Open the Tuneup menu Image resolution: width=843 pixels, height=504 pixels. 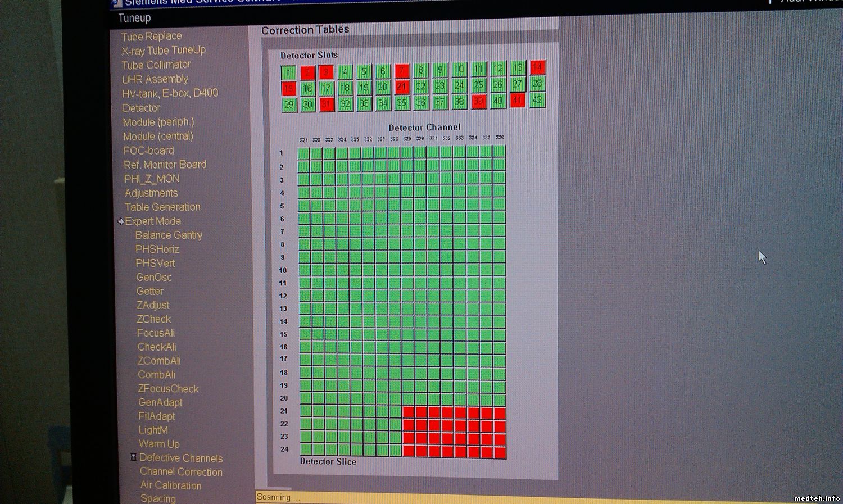click(134, 18)
